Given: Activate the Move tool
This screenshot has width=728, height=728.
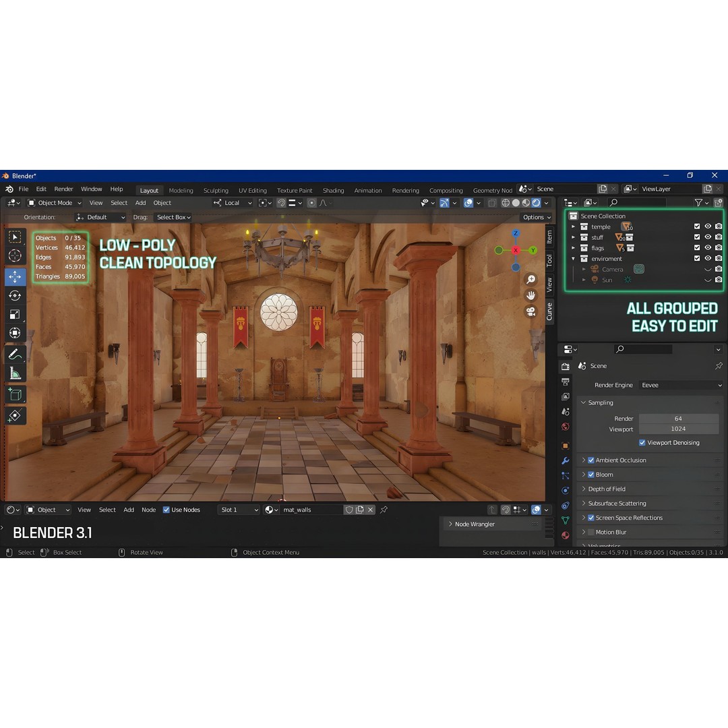Looking at the screenshot, I should pyautogui.click(x=15, y=277).
